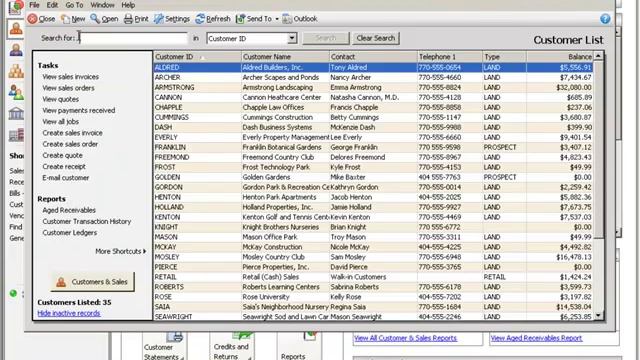Click the company building sidebar icon
The width and height of the screenshot is (640, 360).
tap(16, 135)
